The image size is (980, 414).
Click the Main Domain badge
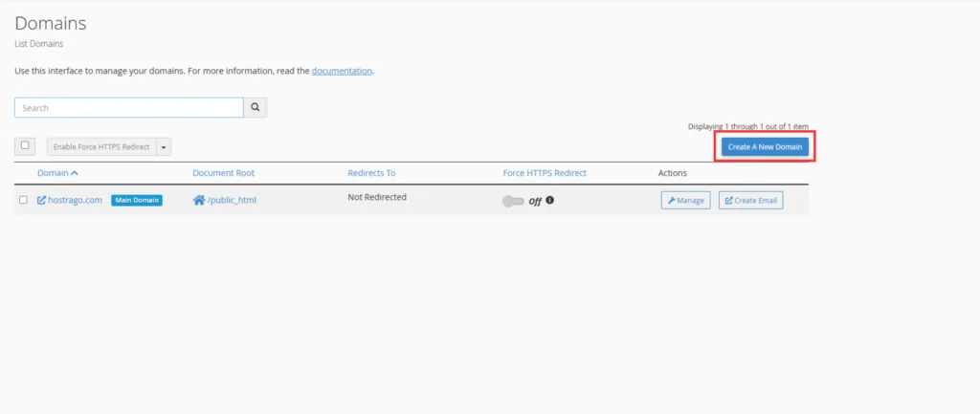pyautogui.click(x=137, y=201)
